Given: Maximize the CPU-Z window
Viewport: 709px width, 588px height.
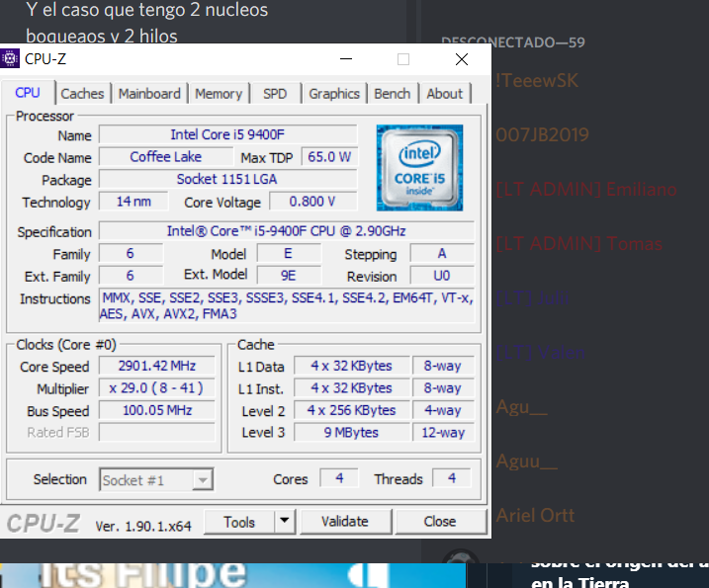Looking at the screenshot, I should 403,58.
